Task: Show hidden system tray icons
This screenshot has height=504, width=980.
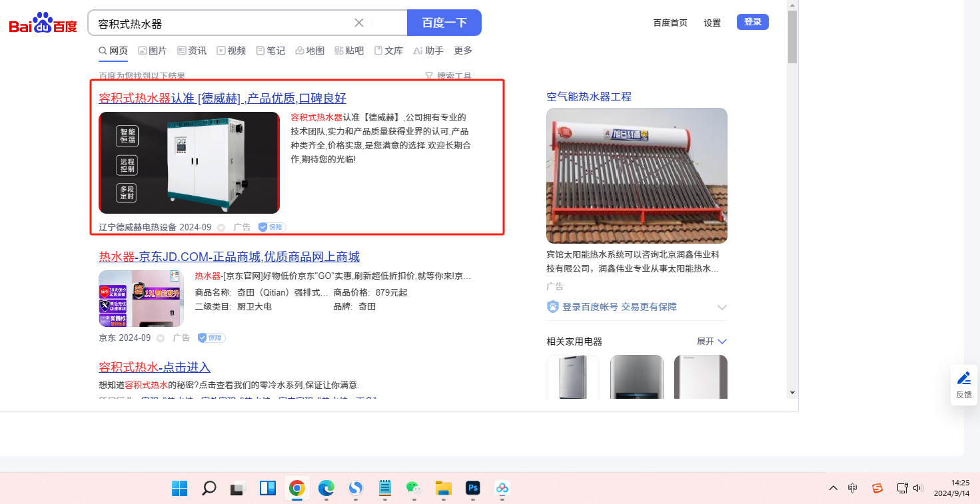Action: pos(833,488)
